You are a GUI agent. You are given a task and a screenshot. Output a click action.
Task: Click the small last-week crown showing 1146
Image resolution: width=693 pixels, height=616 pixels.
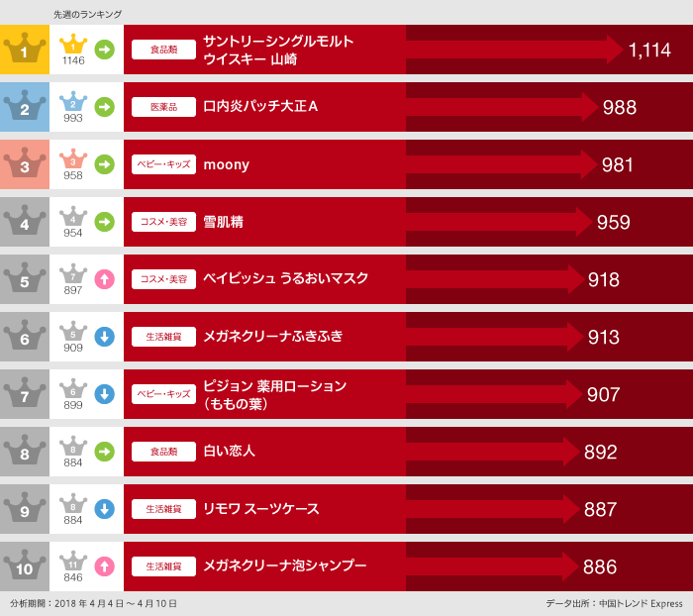(x=73, y=46)
